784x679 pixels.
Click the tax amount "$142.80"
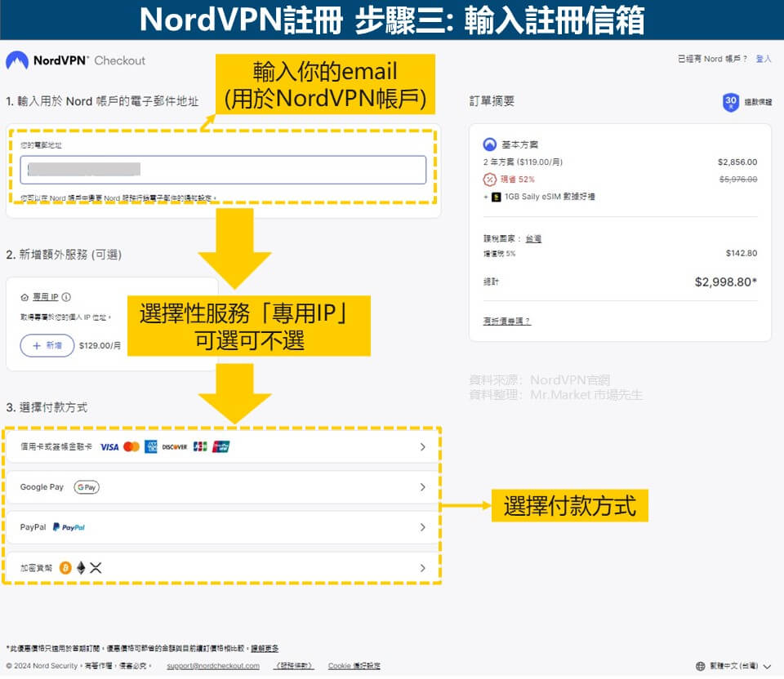tap(742, 254)
